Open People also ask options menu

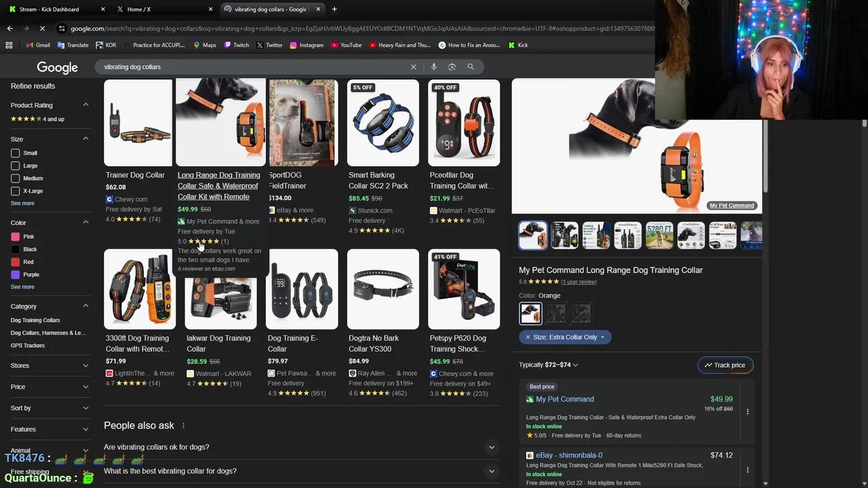click(183, 426)
